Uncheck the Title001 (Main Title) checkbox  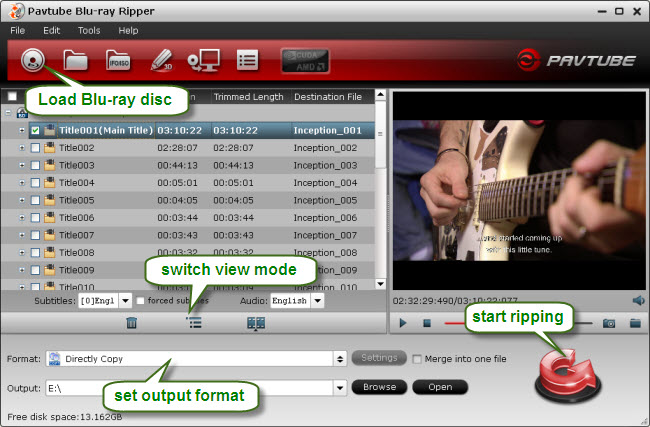coord(35,131)
